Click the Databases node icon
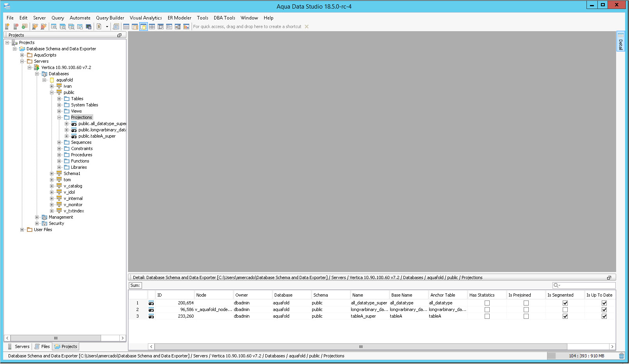The height and width of the screenshot is (364, 629). tap(44, 74)
